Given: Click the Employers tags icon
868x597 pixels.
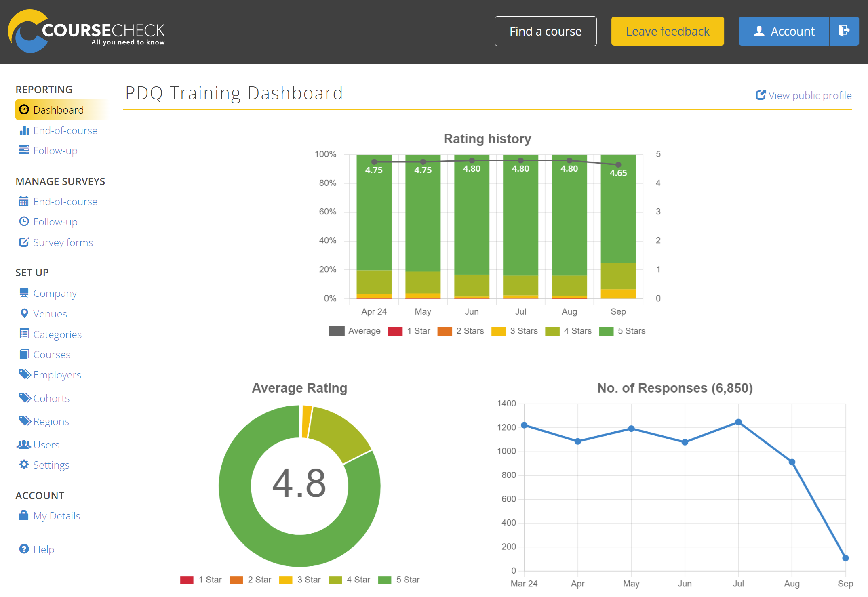Looking at the screenshot, I should tap(25, 374).
